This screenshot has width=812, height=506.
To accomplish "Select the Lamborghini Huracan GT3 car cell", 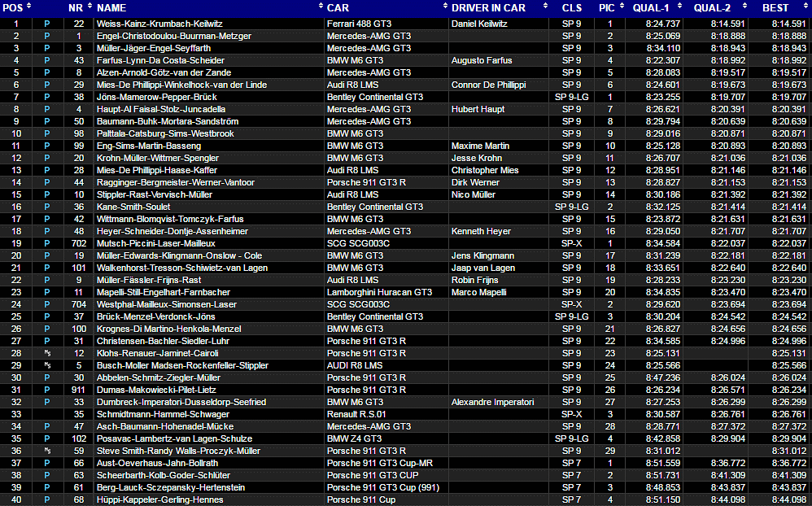I will pos(379,292).
